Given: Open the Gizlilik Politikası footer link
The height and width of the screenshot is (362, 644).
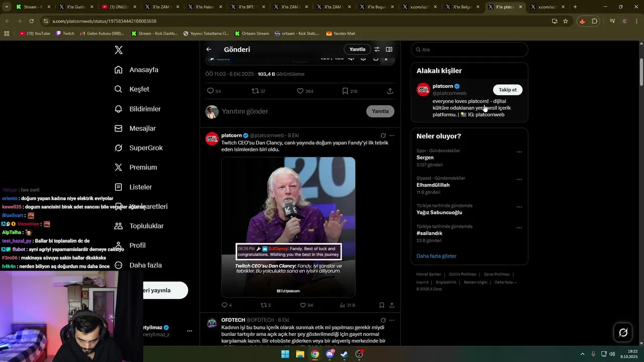Looking at the screenshot, I should pyautogui.click(x=462, y=274).
